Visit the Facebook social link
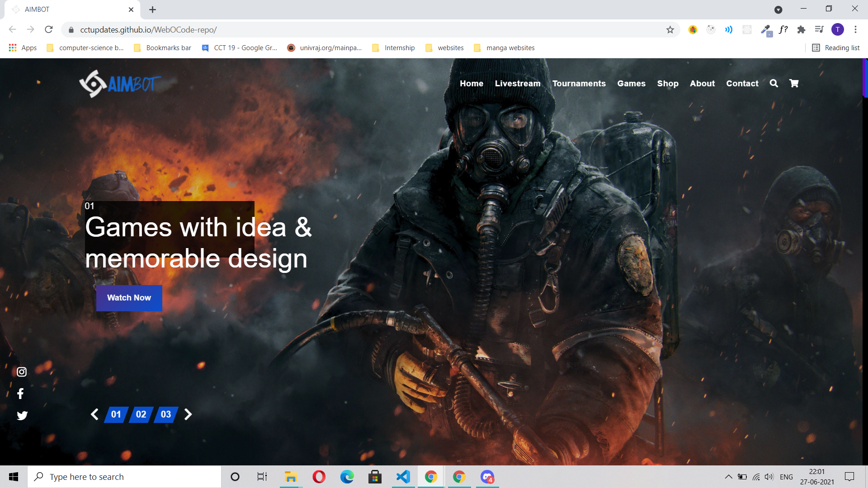 [20, 394]
